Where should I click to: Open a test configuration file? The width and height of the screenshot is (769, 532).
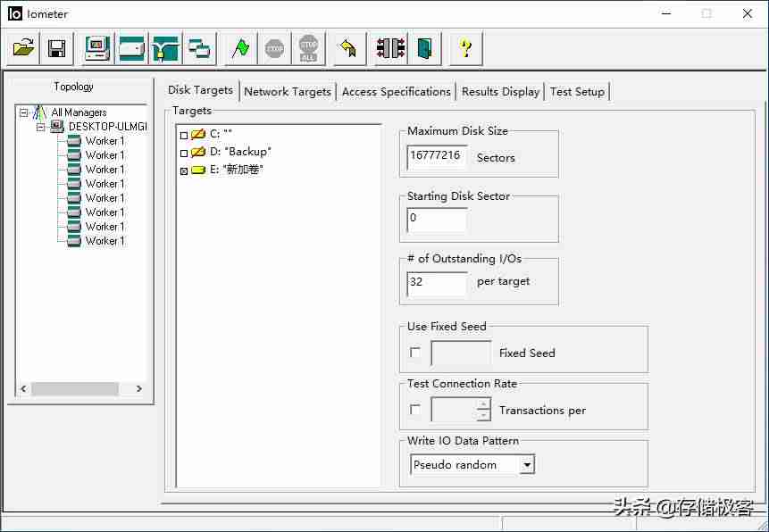(23, 48)
